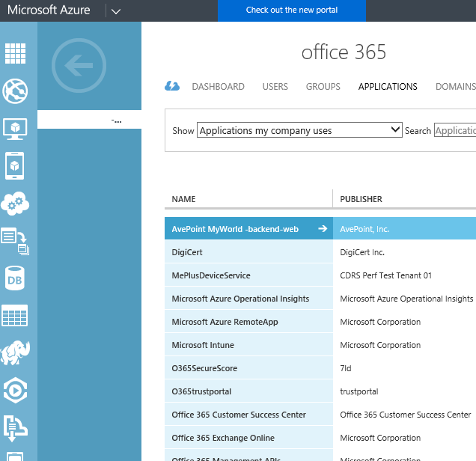Image resolution: width=476 pixels, height=461 pixels.
Task: Open Web Apps globe icon in sidebar
Action: pos(15,91)
